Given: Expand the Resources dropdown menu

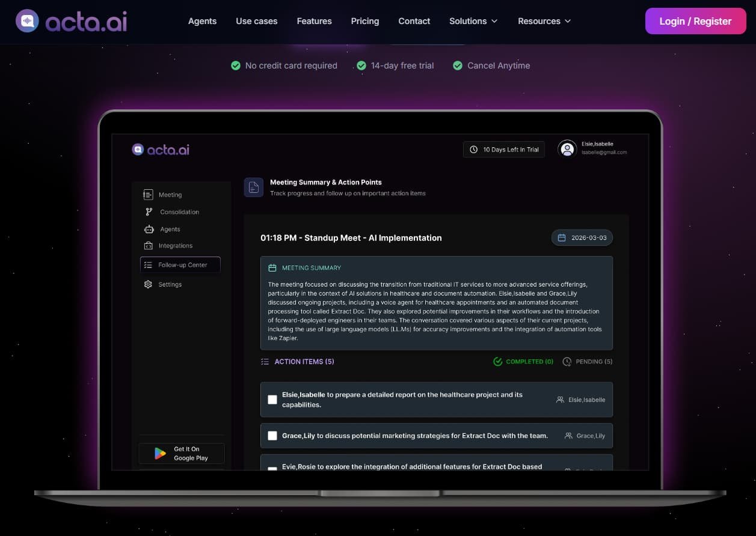Looking at the screenshot, I should (x=544, y=21).
